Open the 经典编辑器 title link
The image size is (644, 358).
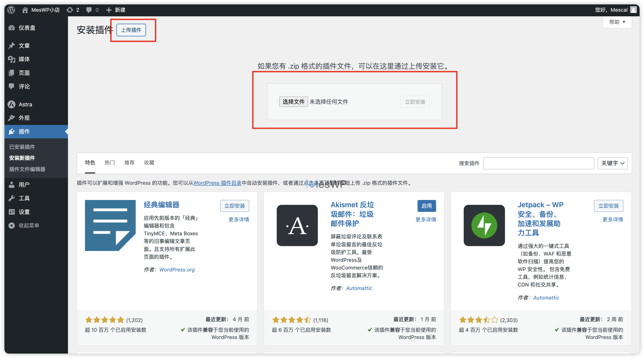(162, 205)
